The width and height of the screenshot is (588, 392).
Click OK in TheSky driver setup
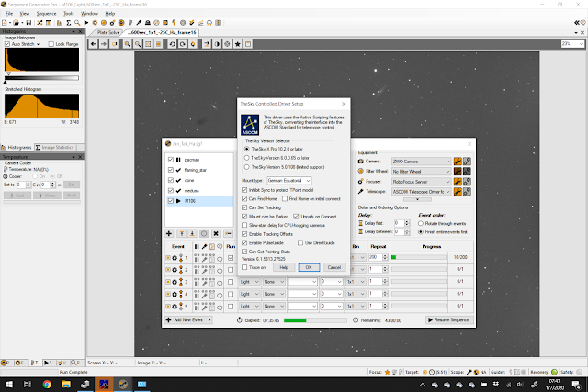click(x=309, y=267)
